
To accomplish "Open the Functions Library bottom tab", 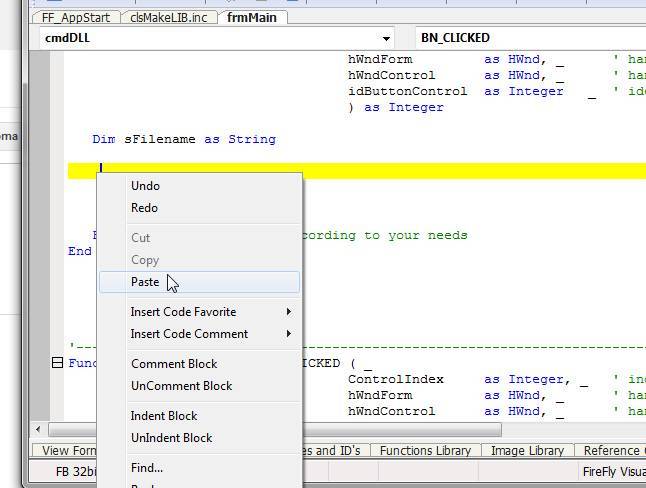I will 425,451.
